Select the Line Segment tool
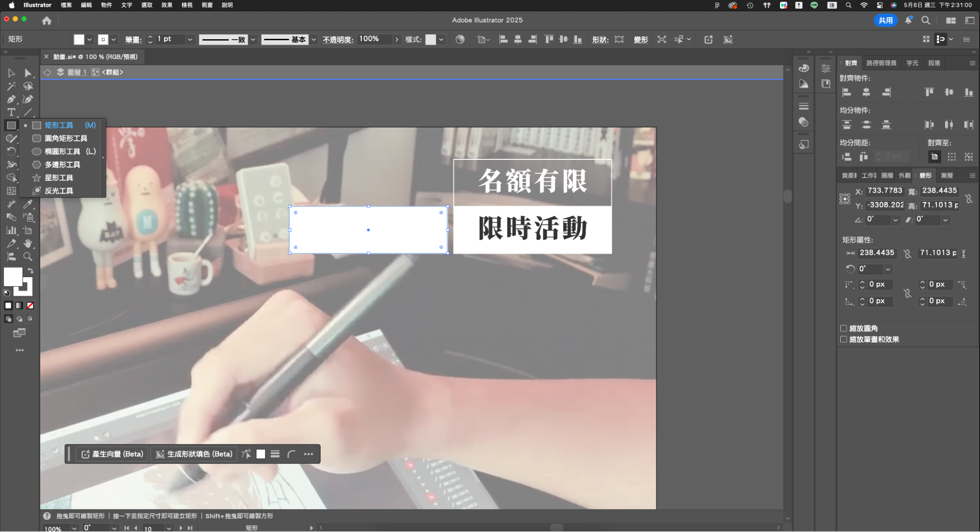 tap(28, 112)
